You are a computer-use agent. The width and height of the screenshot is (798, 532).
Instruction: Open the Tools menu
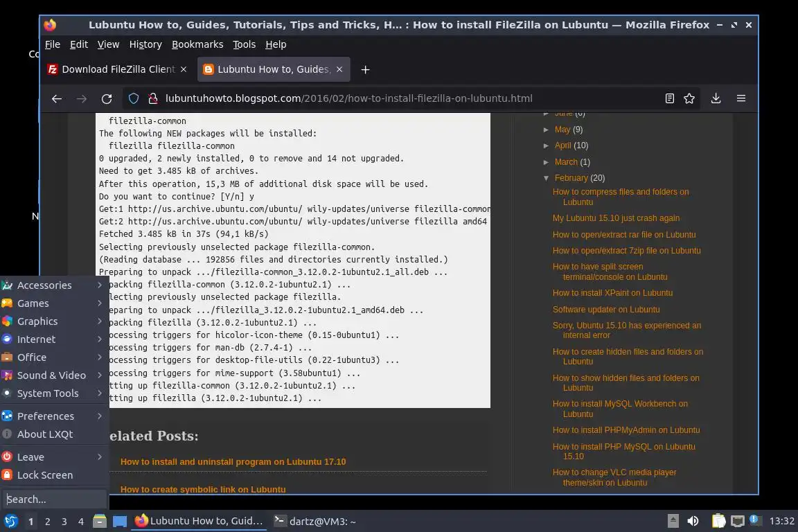click(245, 44)
